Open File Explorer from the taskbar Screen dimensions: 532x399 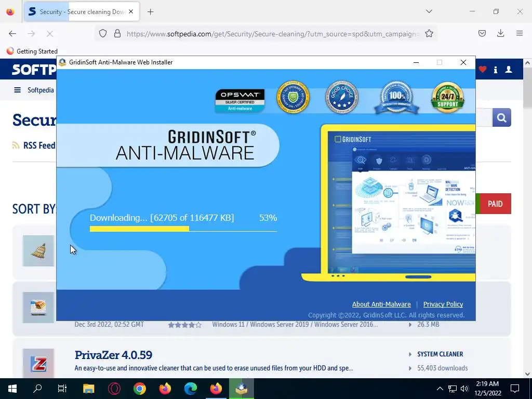[88, 389]
